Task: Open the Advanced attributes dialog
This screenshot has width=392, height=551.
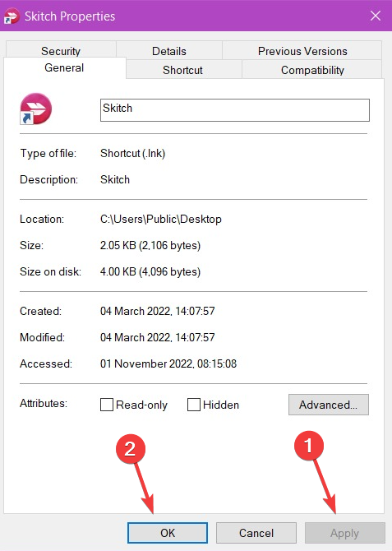Action: click(x=329, y=405)
